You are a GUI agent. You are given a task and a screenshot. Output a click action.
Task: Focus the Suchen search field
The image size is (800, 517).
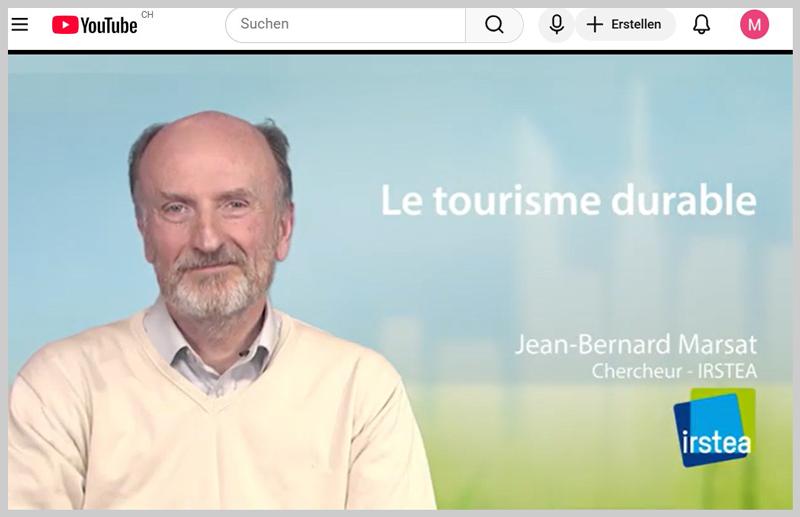pyautogui.click(x=346, y=24)
